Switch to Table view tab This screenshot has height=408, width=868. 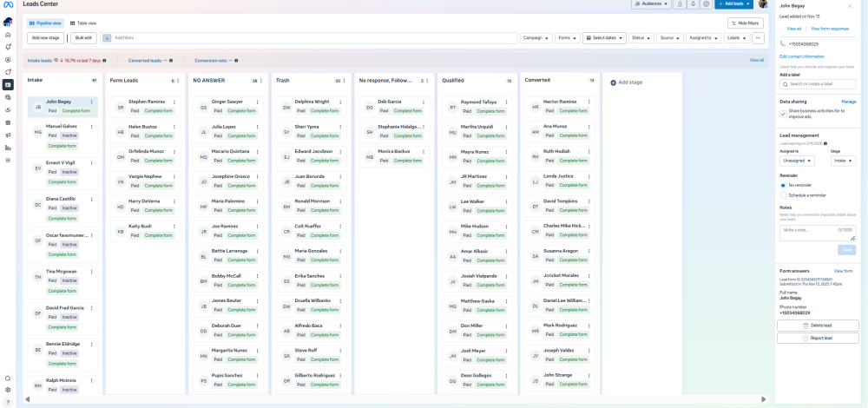point(83,23)
